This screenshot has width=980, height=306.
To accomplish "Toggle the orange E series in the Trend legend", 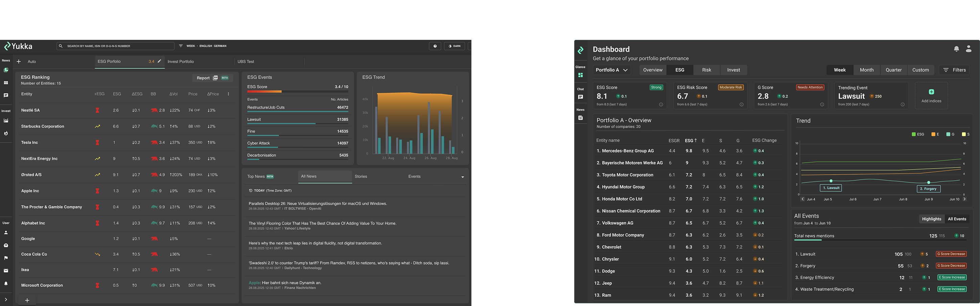I will click(x=935, y=134).
